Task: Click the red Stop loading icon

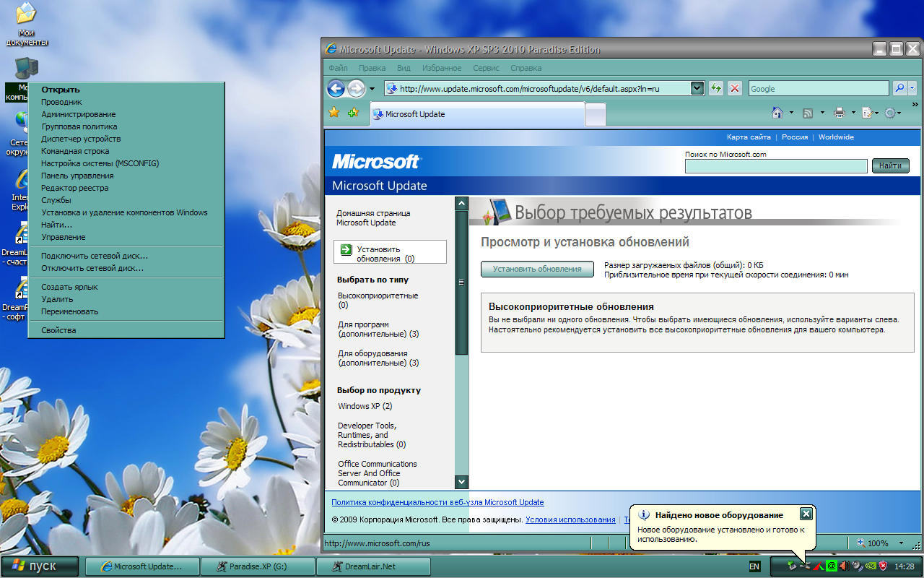Action: coord(735,88)
